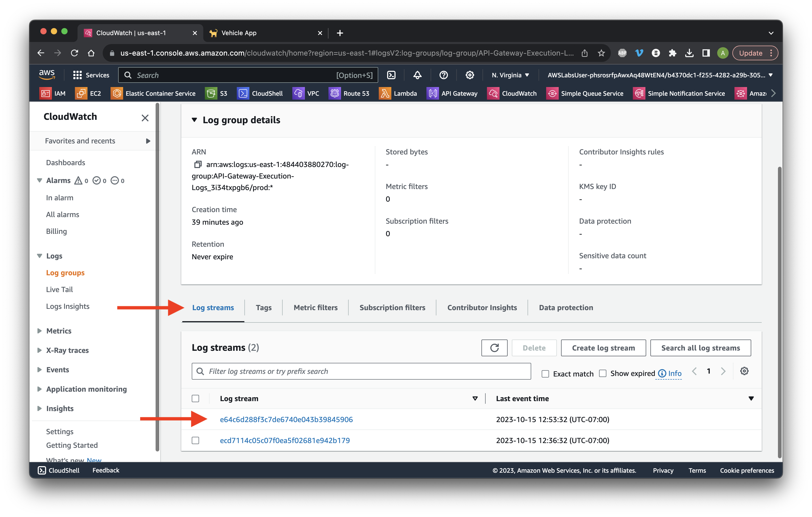Collapse the Log group details section
812x517 pixels.
(194, 120)
